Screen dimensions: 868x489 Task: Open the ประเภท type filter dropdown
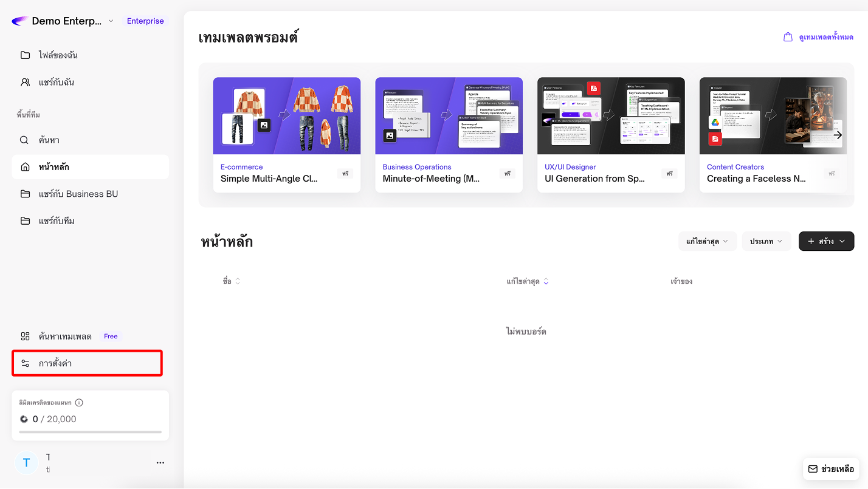coord(766,241)
